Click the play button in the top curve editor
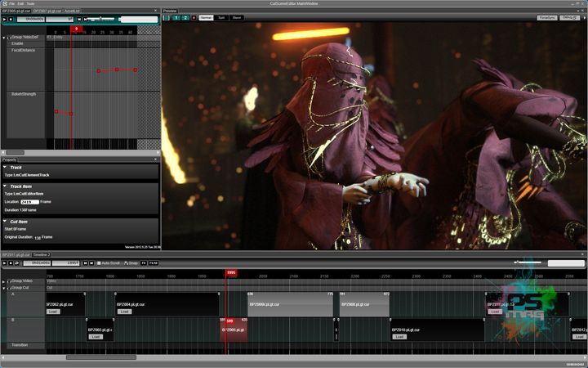This screenshot has height=368, width=588. pyautogui.click(x=4, y=18)
